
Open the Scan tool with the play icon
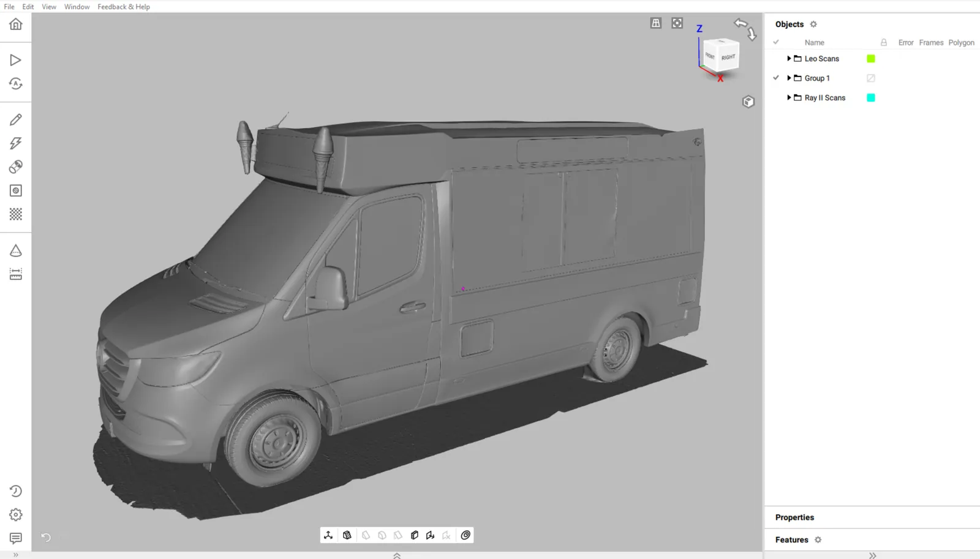[x=16, y=60]
